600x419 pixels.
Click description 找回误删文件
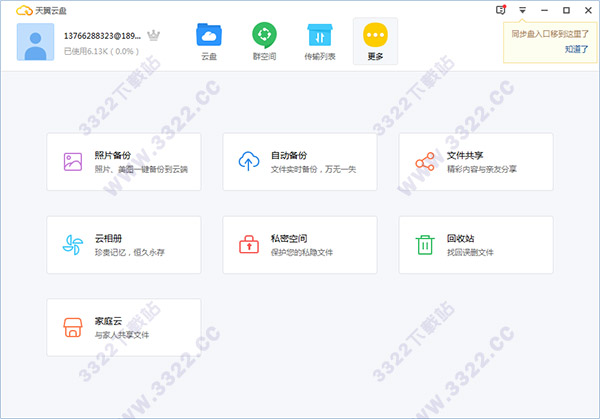pos(470,252)
